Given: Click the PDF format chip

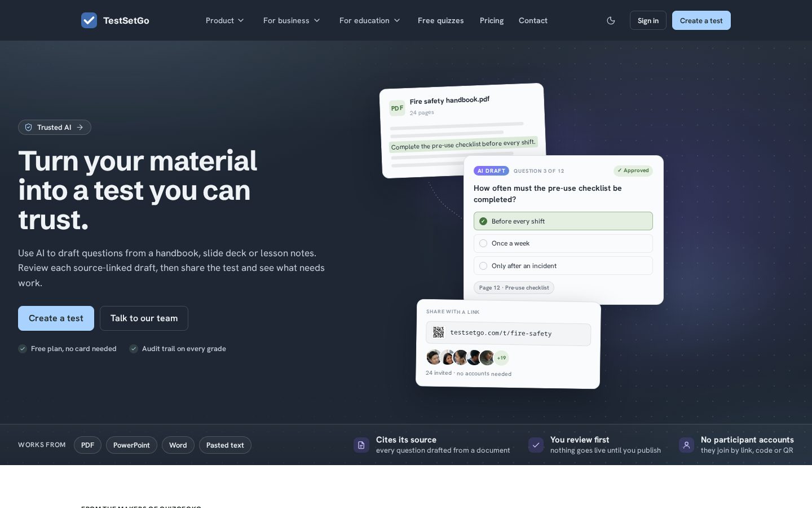Looking at the screenshot, I should [x=87, y=445].
